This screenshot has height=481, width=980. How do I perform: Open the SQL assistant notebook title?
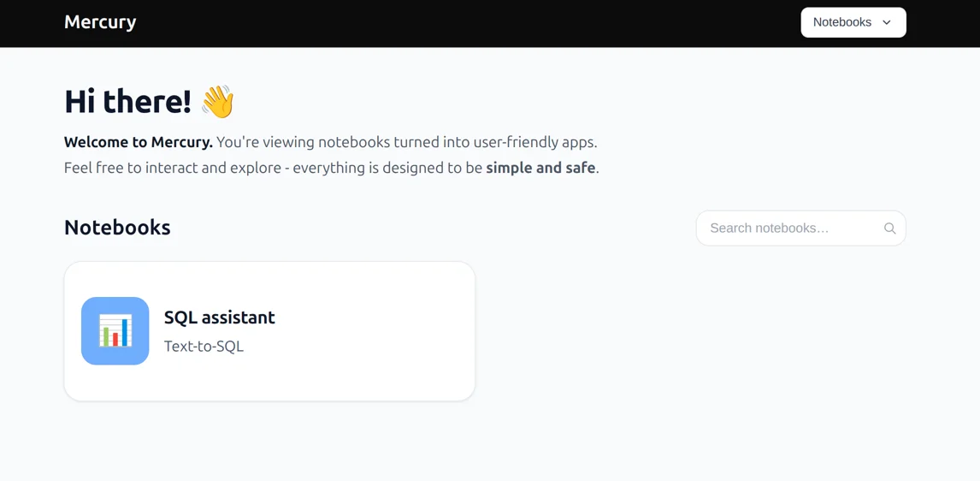(219, 318)
